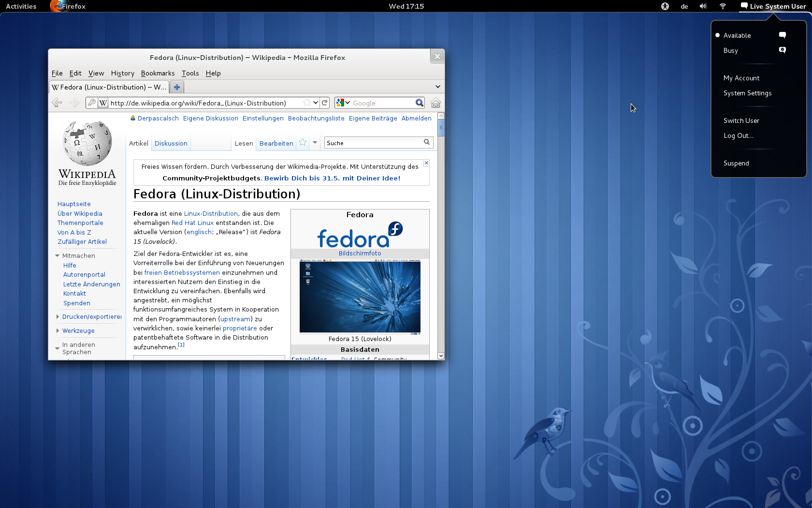Set user status to Available
The image size is (812, 508).
tap(737, 35)
